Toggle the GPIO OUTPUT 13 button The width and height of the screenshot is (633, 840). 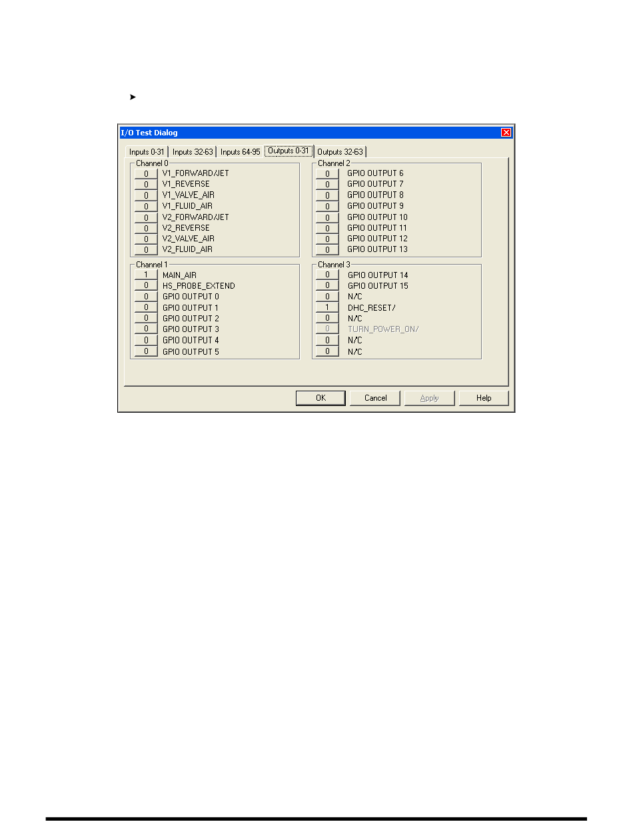click(327, 249)
